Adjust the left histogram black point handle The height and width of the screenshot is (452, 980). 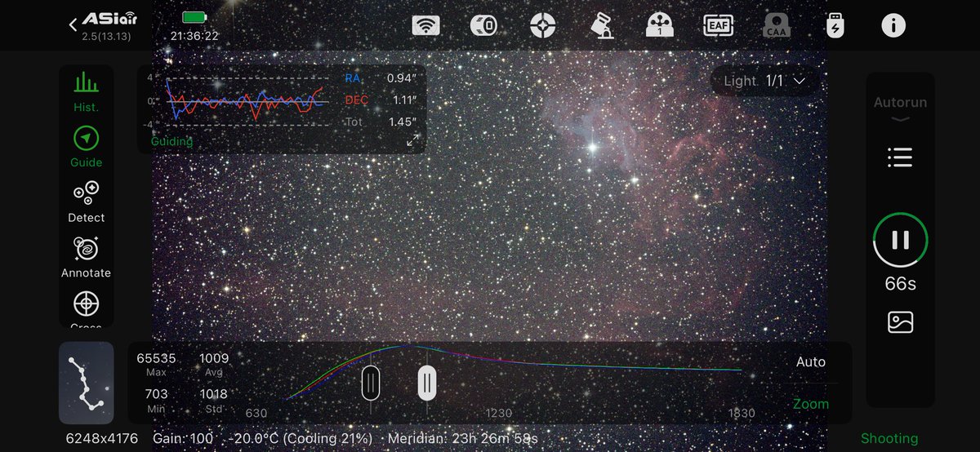click(371, 383)
